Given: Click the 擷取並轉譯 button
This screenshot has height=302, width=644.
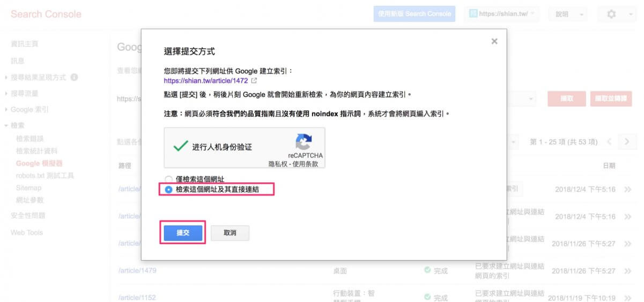Looking at the screenshot, I should click(x=611, y=99).
